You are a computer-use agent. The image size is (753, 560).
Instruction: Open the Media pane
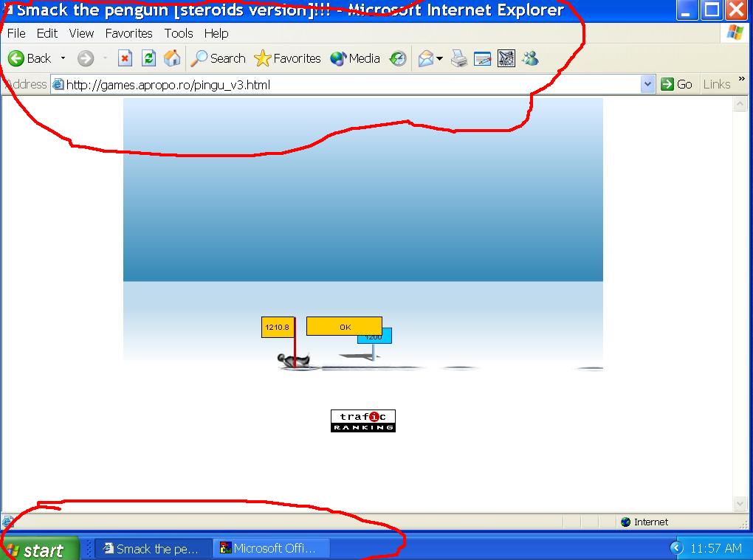355,58
